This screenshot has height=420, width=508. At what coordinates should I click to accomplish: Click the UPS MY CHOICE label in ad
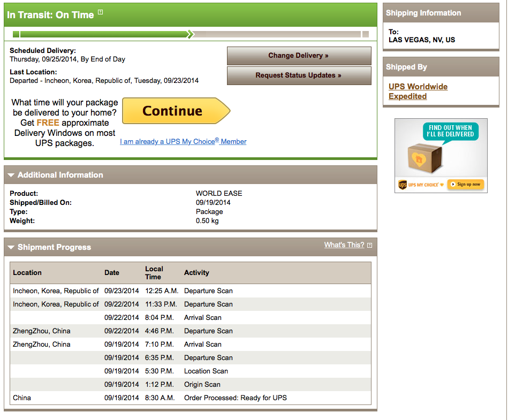point(423,185)
